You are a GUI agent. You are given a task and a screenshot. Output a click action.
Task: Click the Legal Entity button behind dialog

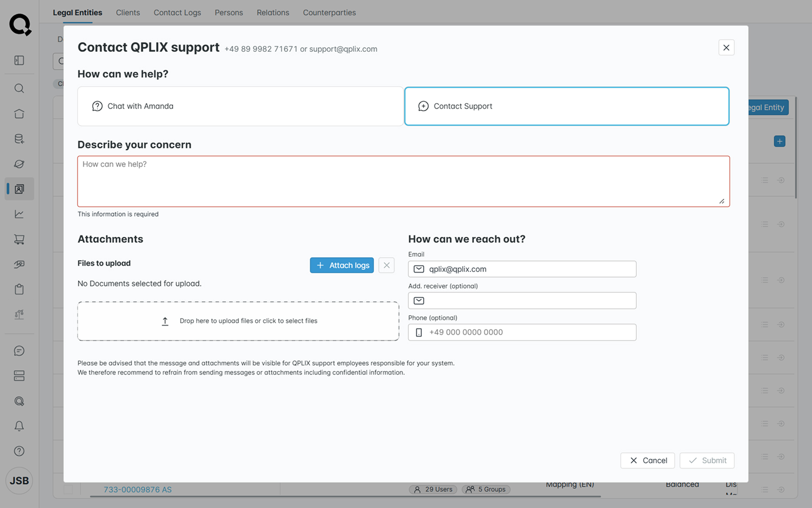(x=769, y=108)
